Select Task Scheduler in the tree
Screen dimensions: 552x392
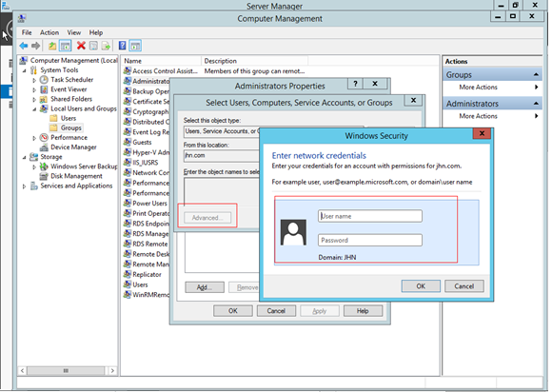(71, 80)
